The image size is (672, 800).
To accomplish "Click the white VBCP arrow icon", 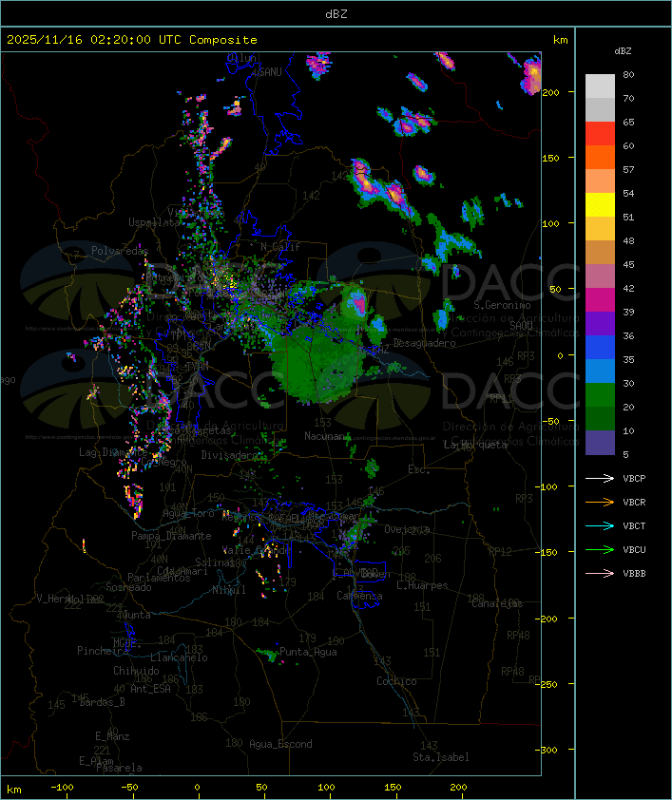I will point(600,479).
